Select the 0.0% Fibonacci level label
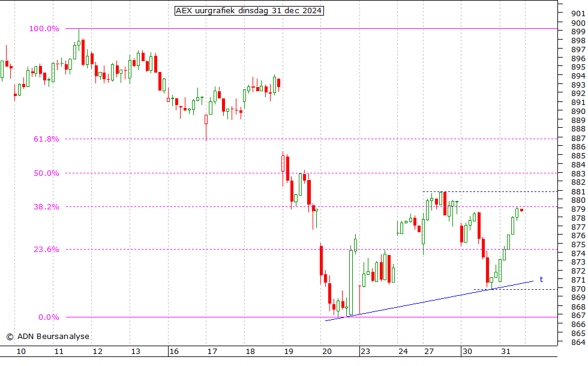 point(49,317)
